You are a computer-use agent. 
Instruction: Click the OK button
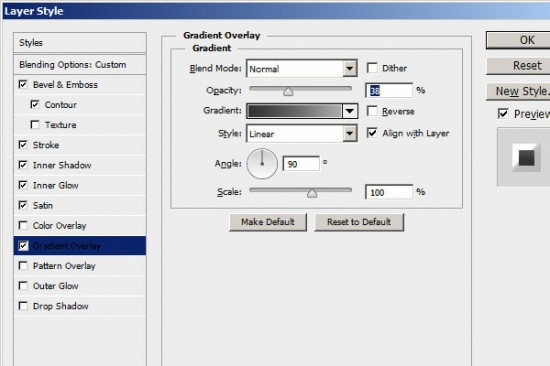tap(518, 40)
